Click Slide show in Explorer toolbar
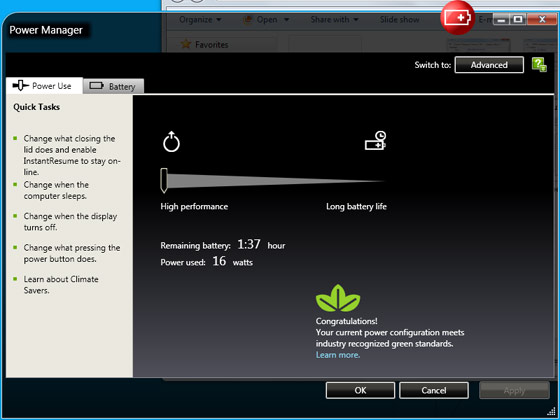 [x=399, y=20]
